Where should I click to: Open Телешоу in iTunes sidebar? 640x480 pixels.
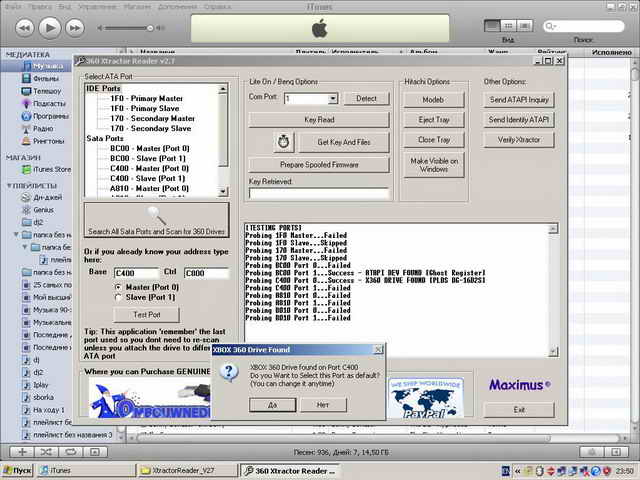coord(41,91)
